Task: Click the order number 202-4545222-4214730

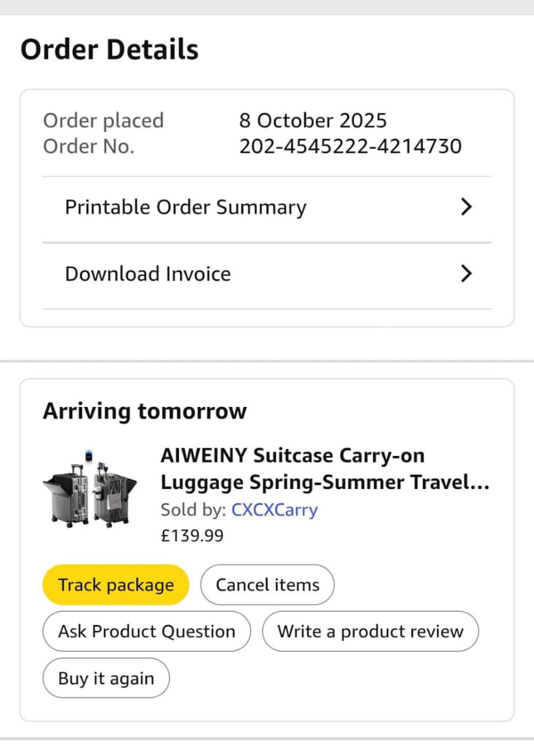Action: (350, 146)
